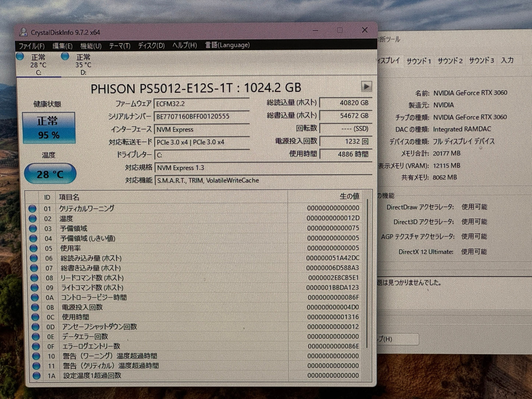
Task: Click the PCIe 3.0 x4 transfer mode field
Action: (x=201, y=142)
